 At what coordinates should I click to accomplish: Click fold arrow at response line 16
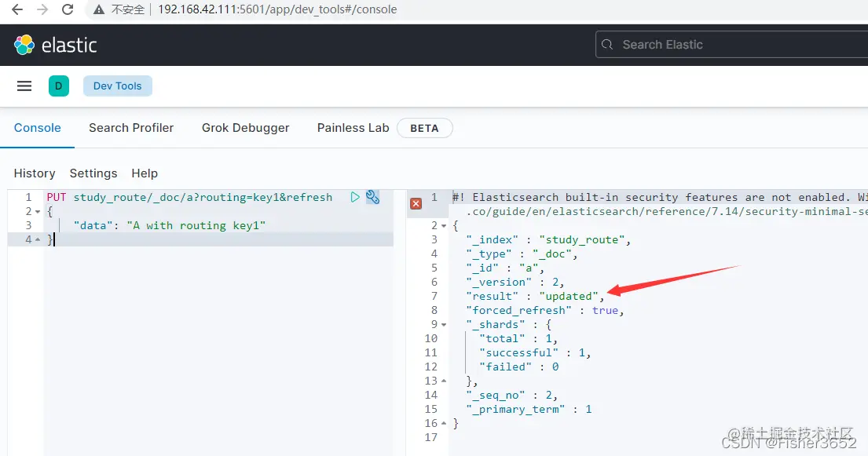click(x=444, y=423)
